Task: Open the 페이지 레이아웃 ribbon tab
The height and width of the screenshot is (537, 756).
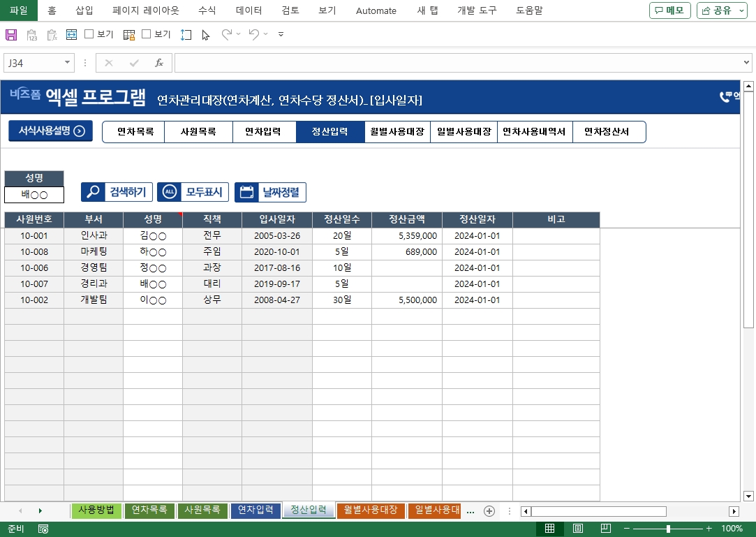Action: (145, 10)
